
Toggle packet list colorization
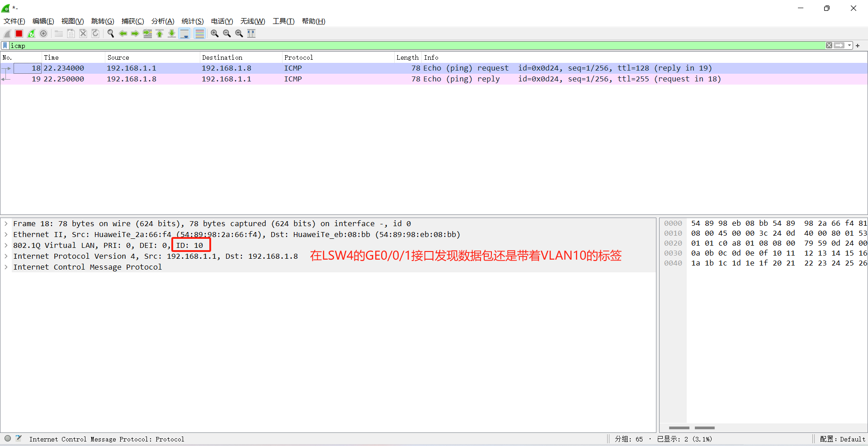coord(199,33)
